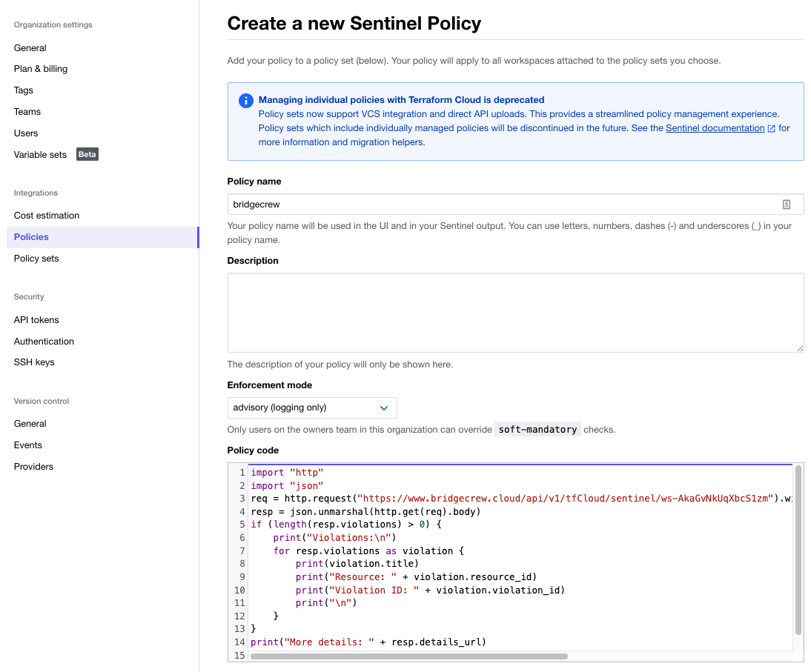Navigate to SSH keys

coord(34,362)
